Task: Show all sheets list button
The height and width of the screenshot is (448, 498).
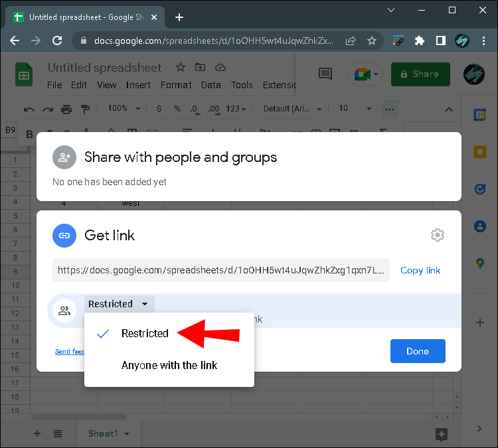Action: (58, 433)
